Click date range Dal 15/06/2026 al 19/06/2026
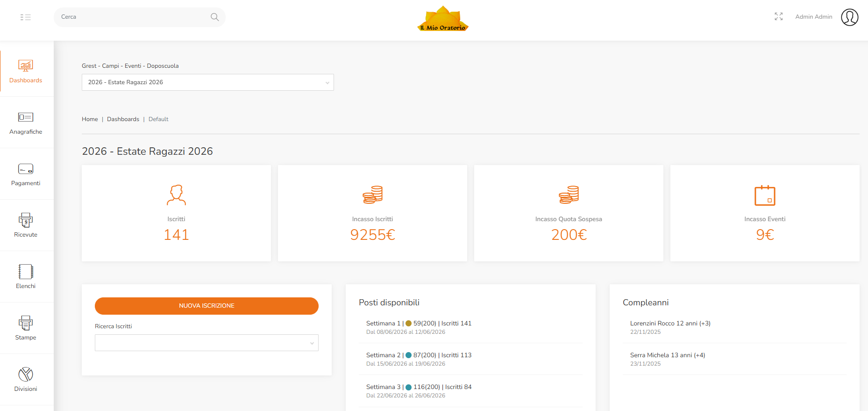868x411 pixels. point(406,364)
